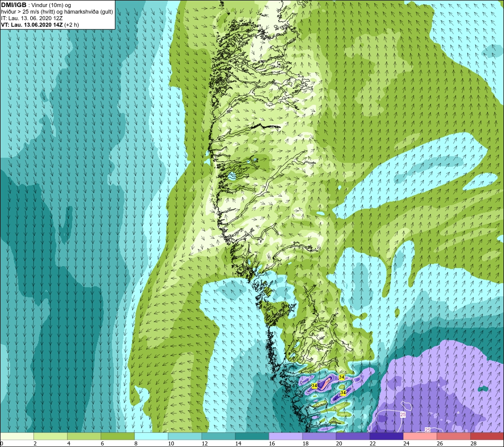The height and width of the screenshot is (447, 504).
Task: Click the red 28+ m/s legend swatch
Action: point(487,436)
